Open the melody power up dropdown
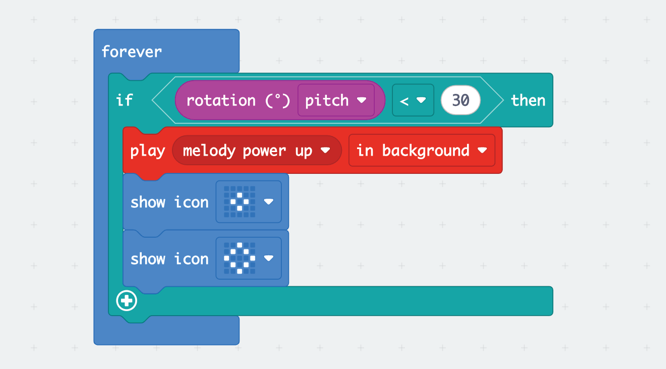This screenshot has height=369, width=666. [257, 150]
